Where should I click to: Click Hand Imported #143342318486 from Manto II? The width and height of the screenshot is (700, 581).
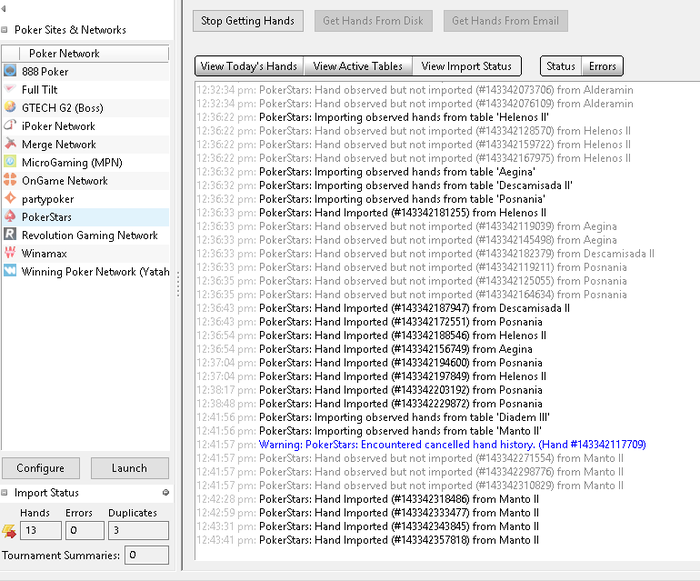(367, 499)
